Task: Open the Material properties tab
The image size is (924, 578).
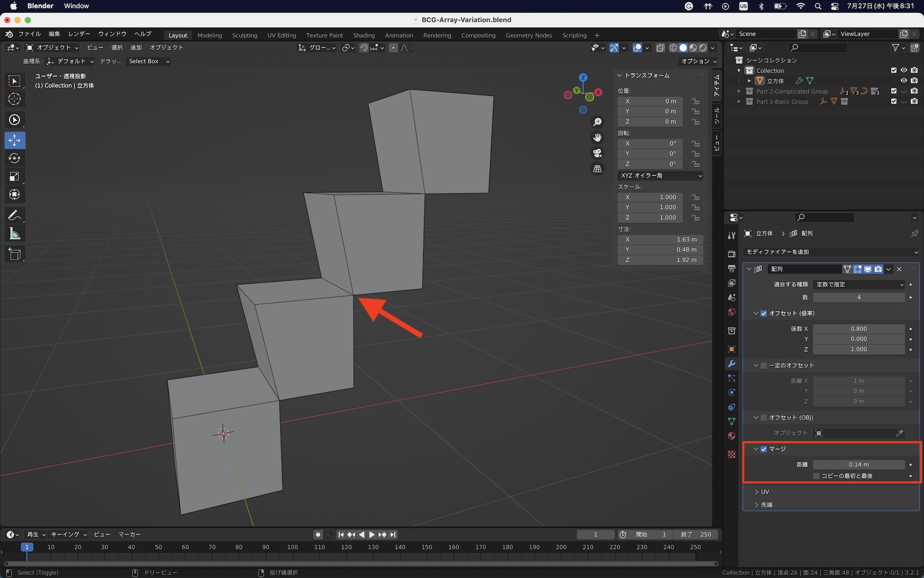Action: (731, 436)
